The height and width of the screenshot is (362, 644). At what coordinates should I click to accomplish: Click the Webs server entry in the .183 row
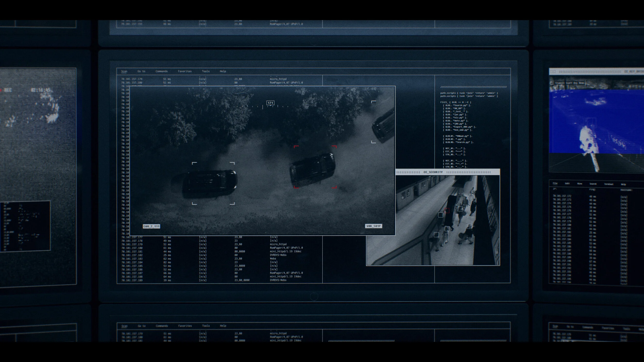point(273,259)
